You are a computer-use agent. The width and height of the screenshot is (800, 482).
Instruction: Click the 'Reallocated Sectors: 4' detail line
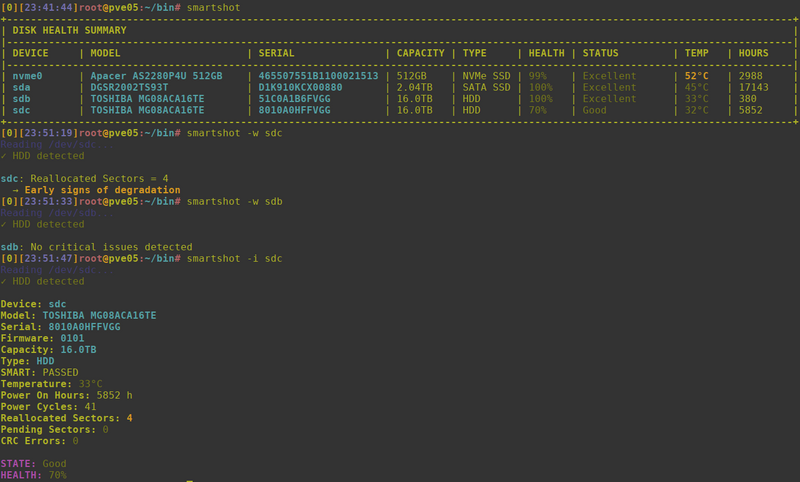click(67, 418)
